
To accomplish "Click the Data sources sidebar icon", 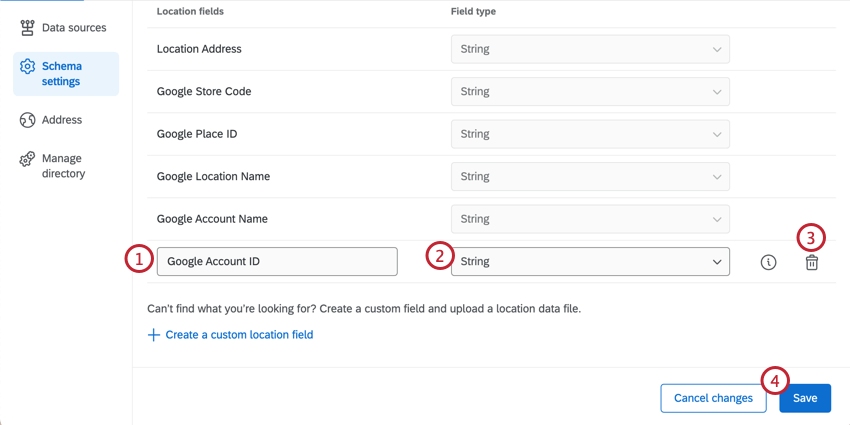I will 27,28.
